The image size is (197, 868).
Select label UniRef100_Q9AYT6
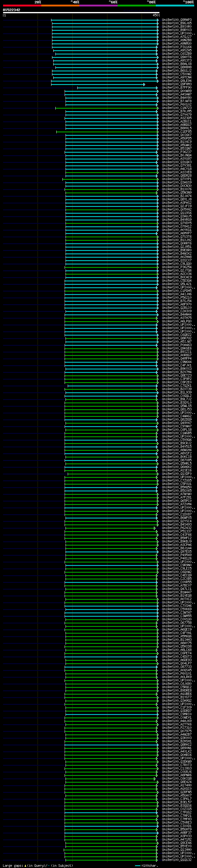tap(176, 57)
